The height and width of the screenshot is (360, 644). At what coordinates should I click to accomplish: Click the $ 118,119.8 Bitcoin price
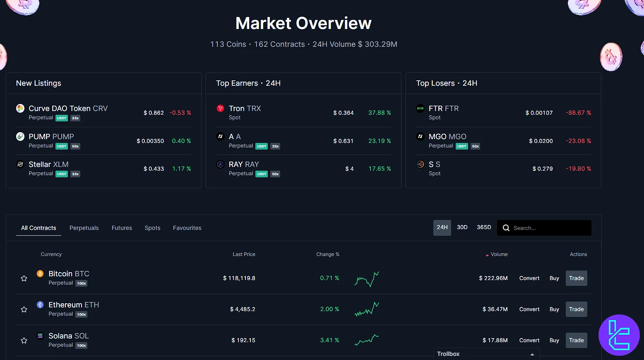(x=239, y=278)
